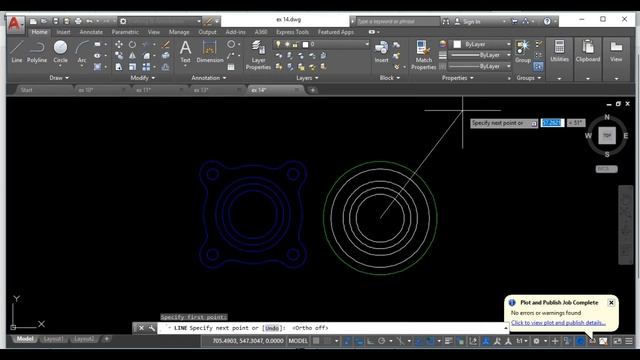The height and width of the screenshot is (360, 640).
Task: Activate the Match Properties tool
Action: 423,55
